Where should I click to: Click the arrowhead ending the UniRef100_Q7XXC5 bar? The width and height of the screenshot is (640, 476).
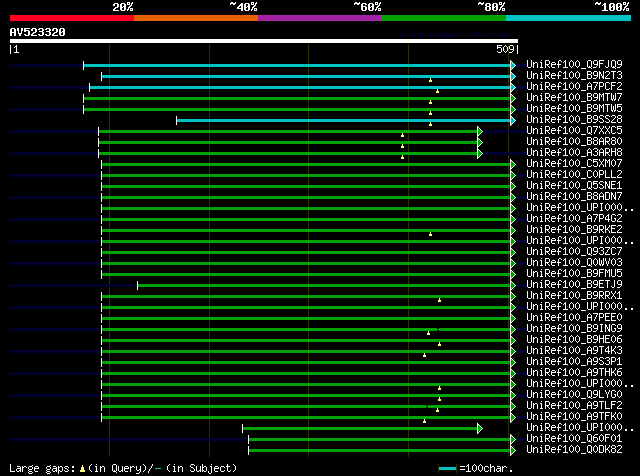pyautogui.click(x=480, y=131)
